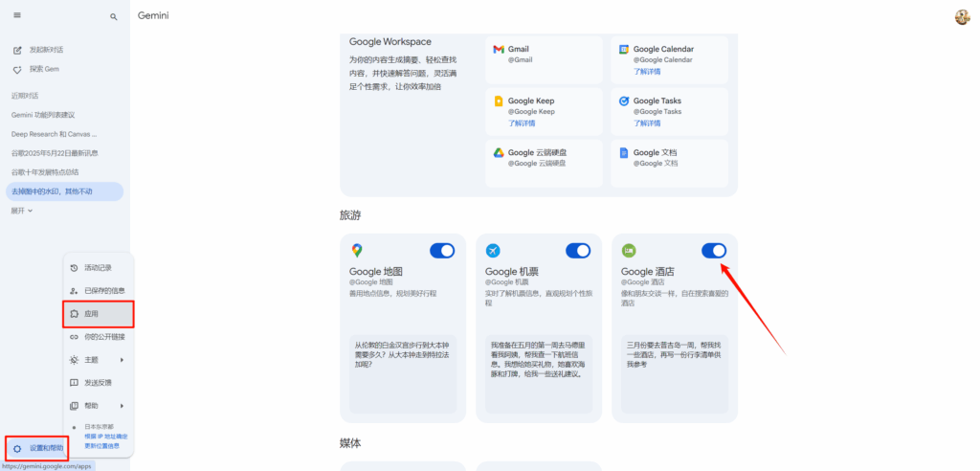This screenshot has width=980, height=471.
Task: Click the Google 酒店 hotel icon
Action: click(628, 251)
